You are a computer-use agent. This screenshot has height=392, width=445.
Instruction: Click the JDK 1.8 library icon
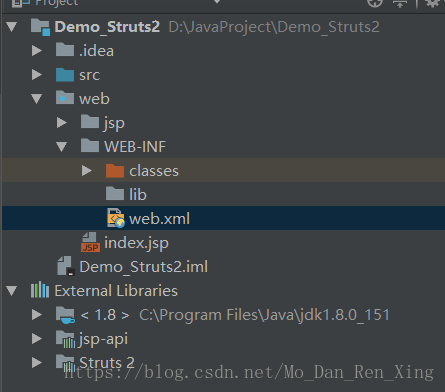click(65, 315)
